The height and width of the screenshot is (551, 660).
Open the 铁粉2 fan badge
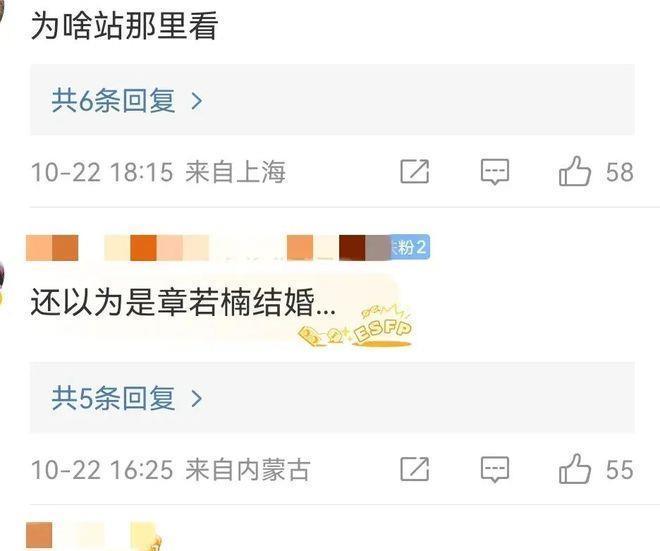410,247
